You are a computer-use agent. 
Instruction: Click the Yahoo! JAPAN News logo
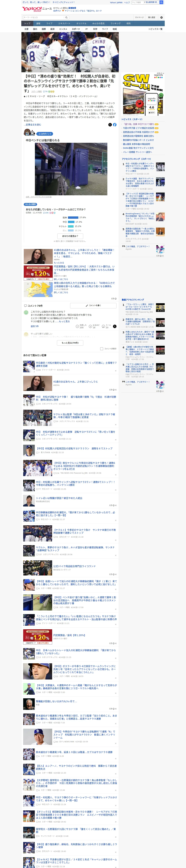(x=37, y=9)
